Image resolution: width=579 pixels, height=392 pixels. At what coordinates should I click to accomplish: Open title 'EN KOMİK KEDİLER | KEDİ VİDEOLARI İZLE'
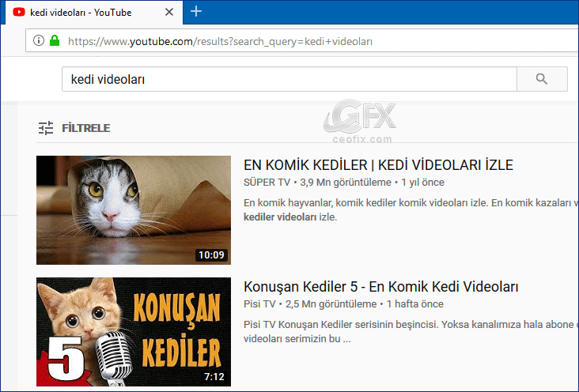378,165
